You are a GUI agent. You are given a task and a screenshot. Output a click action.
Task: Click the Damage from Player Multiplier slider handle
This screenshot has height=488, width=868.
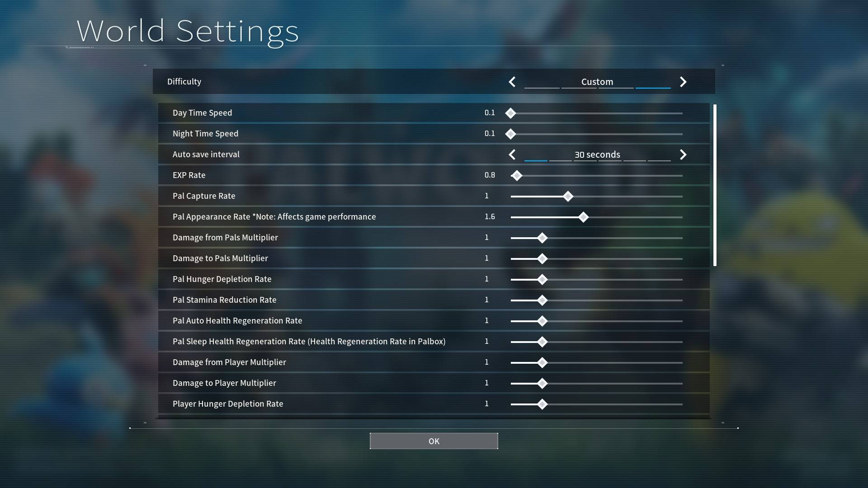542,363
